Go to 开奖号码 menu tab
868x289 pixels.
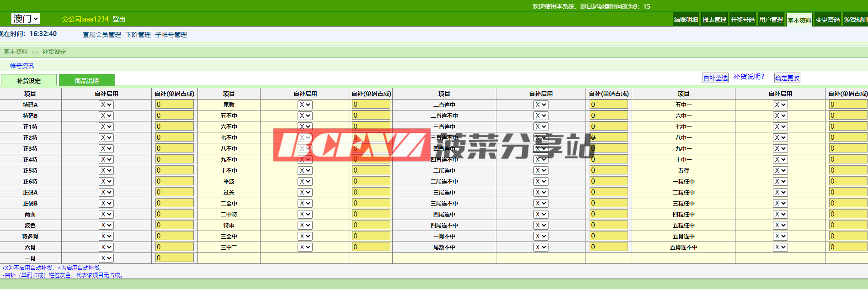point(742,20)
